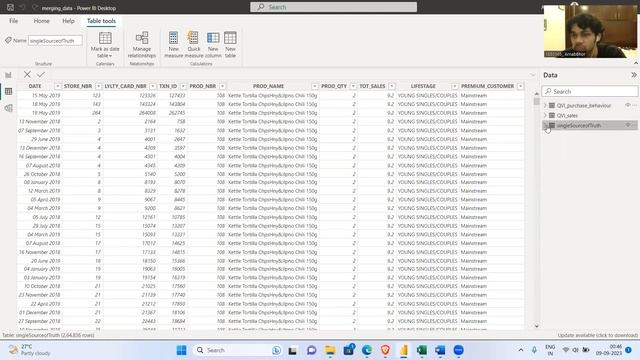Cancel the formula bar edit with X
This screenshot has width=640, height=360.
27,74
